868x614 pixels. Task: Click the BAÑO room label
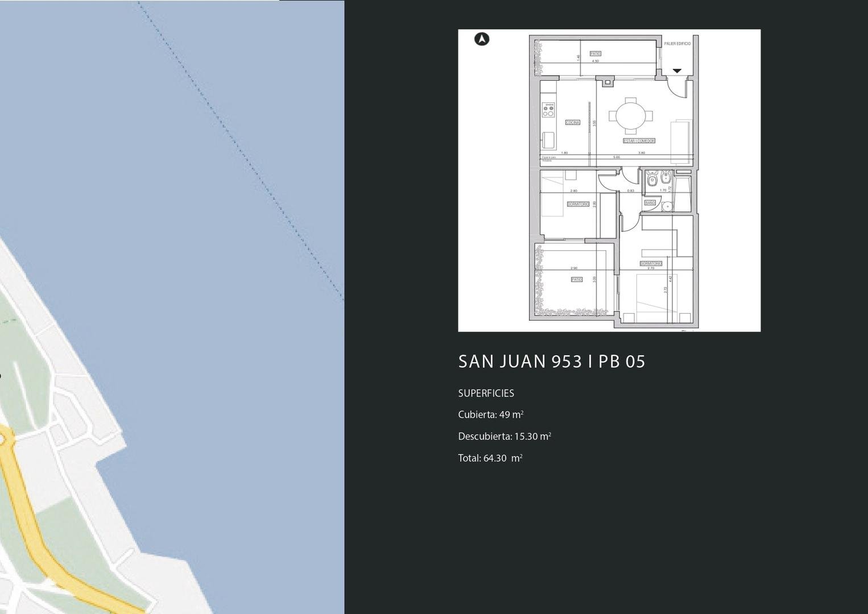(650, 203)
